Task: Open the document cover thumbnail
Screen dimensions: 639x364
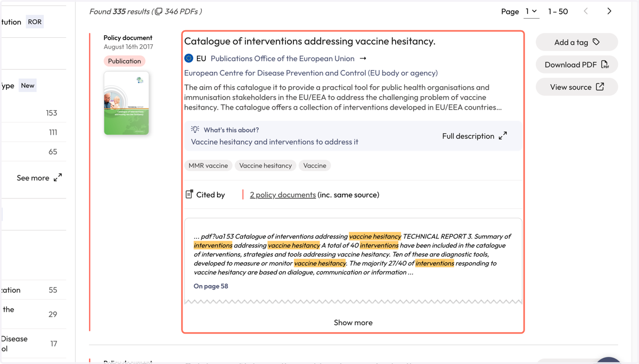Action: point(126,103)
